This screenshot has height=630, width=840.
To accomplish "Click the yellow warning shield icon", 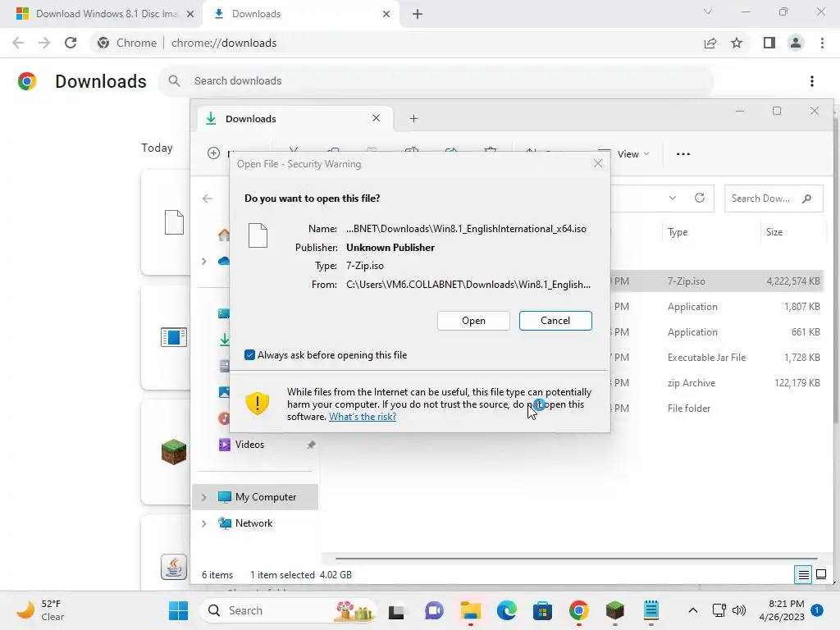I will click(257, 404).
